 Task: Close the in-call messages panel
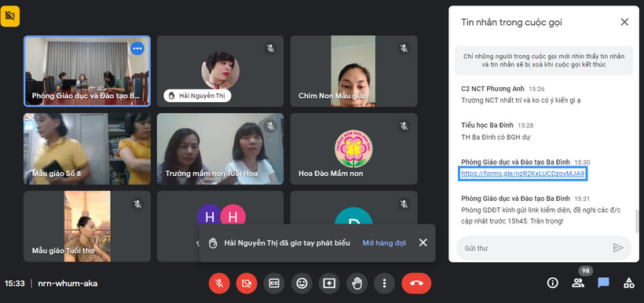[x=624, y=22]
